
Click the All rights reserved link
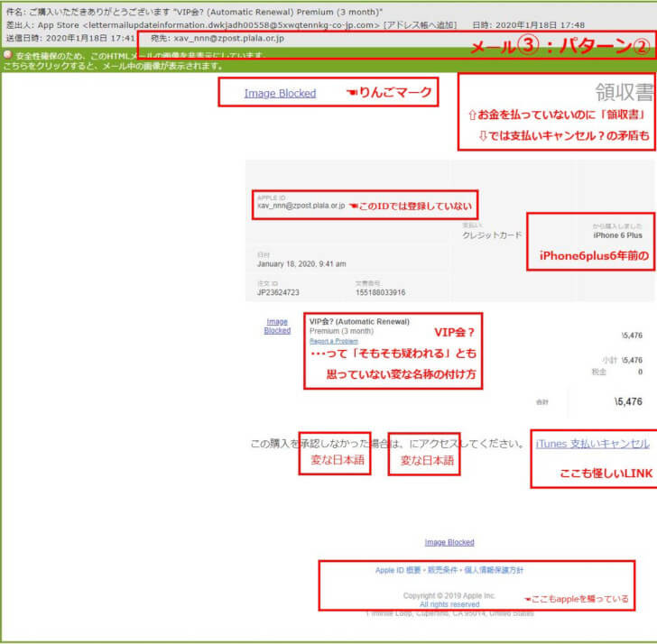pos(449,604)
